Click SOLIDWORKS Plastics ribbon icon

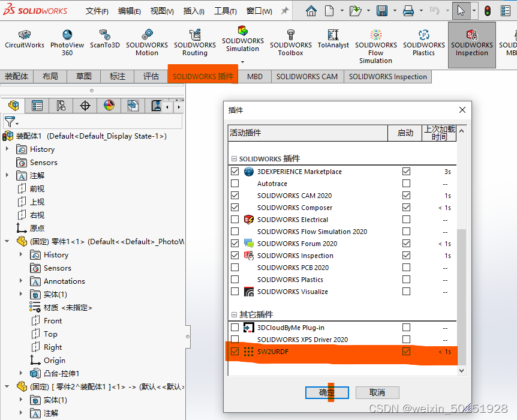pos(423,43)
